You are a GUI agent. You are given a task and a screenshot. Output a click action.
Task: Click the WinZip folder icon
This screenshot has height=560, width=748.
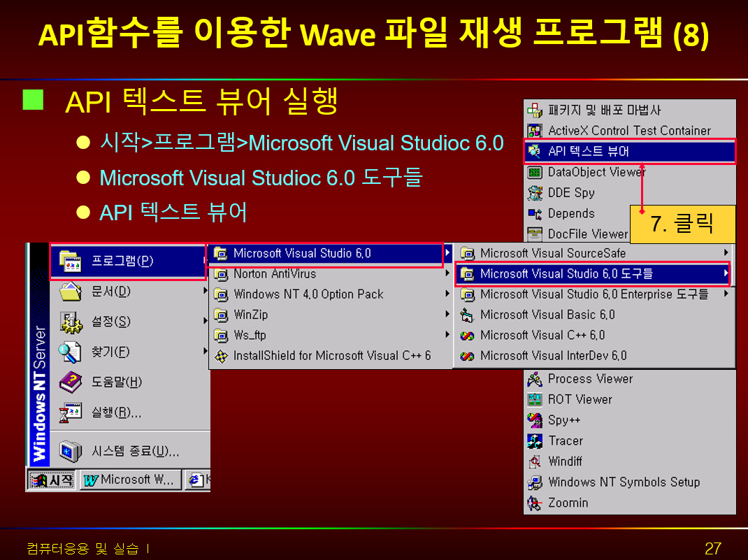pos(221,315)
